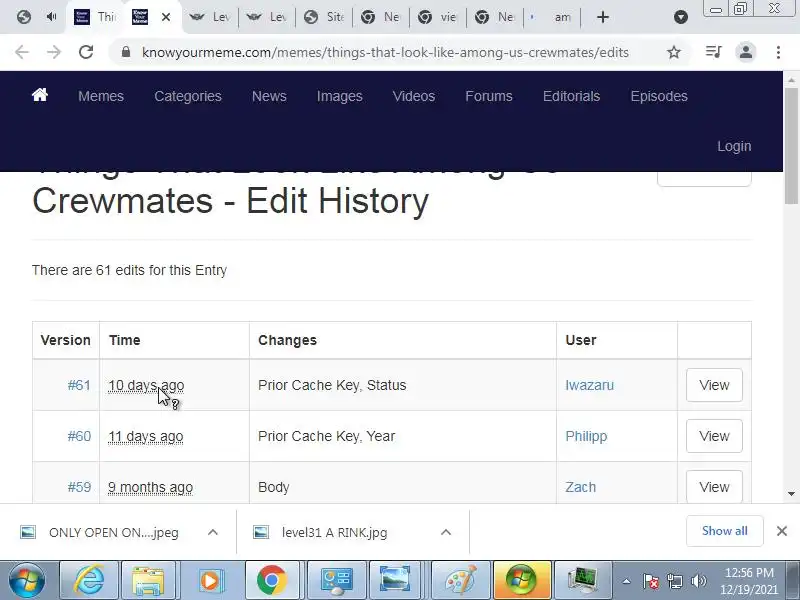Screen dimensions: 800x600
Task: Click the muted-audio speaker tab icon
Action: coord(51,17)
